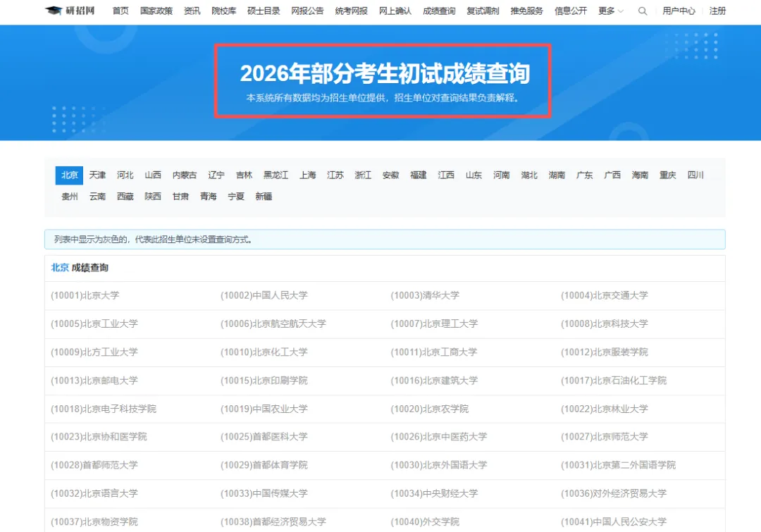761x532 pixels.
Task: Click (10003)清华大学 entry
Action: 425,295
